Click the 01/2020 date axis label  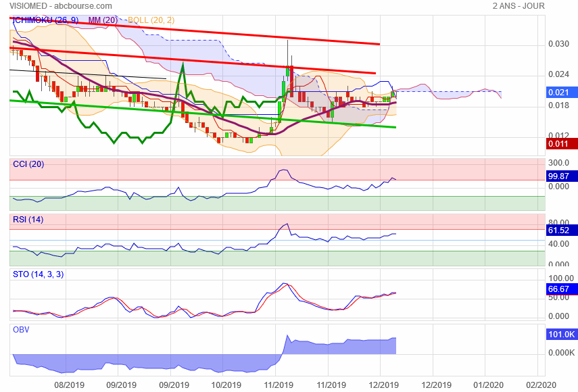click(x=487, y=385)
